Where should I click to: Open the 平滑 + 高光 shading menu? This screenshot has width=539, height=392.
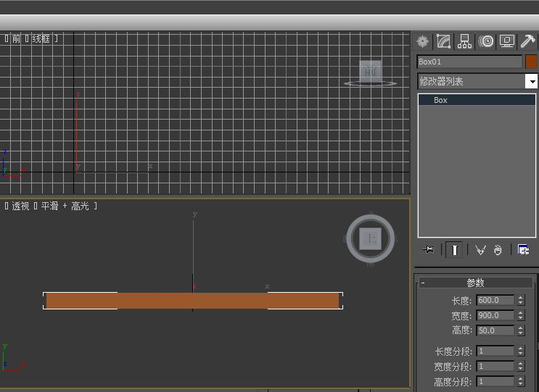pos(65,206)
